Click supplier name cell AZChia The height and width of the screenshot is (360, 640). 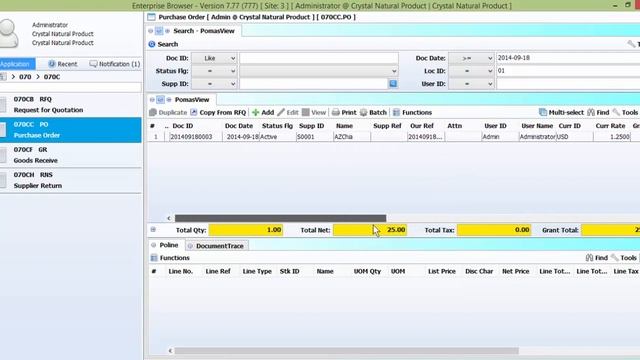[x=352, y=137]
